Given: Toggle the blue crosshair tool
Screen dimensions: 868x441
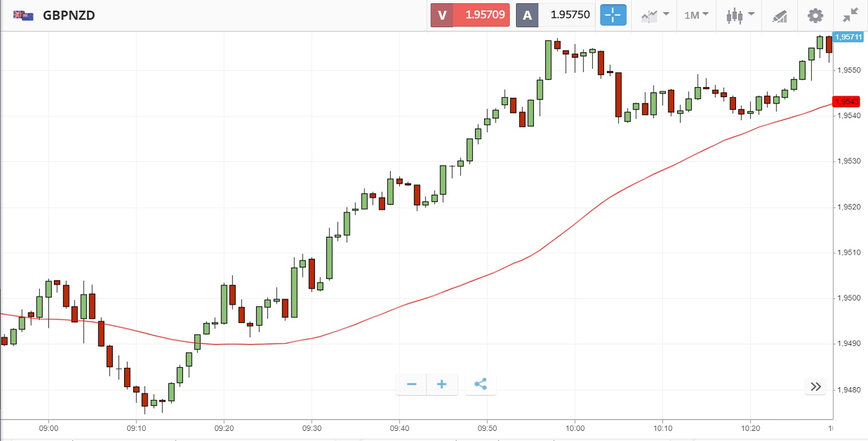Looking at the screenshot, I should pyautogui.click(x=613, y=15).
